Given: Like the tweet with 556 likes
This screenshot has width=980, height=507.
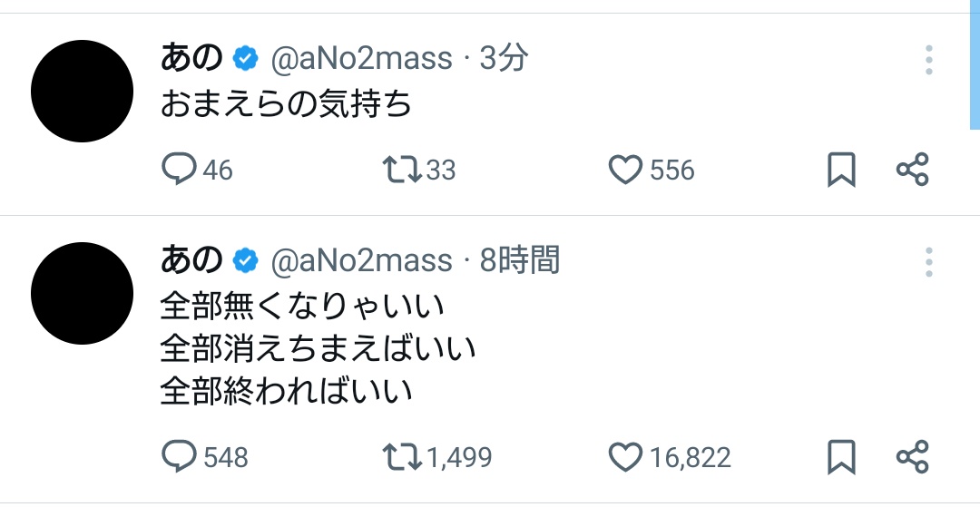Looking at the screenshot, I should [625, 170].
